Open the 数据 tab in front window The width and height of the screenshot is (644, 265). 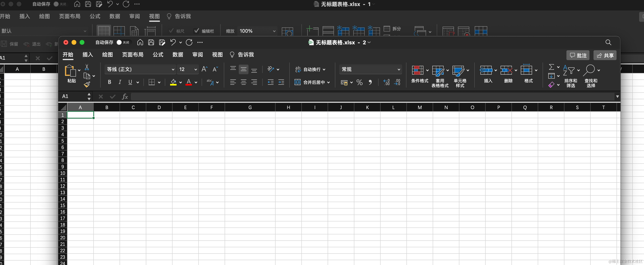coord(178,55)
